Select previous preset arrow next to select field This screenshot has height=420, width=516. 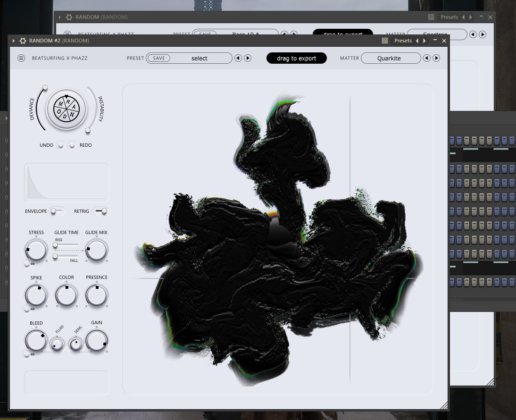pyautogui.click(x=238, y=58)
